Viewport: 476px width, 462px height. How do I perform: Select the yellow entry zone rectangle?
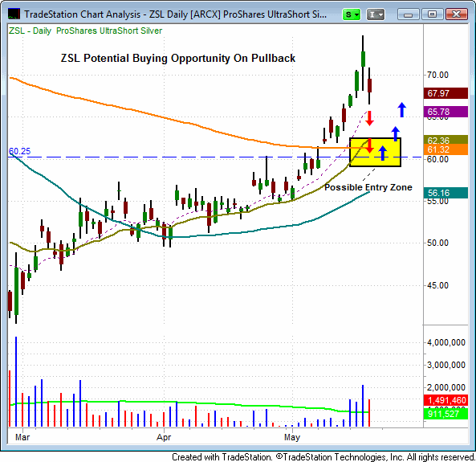tap(375, 153)
